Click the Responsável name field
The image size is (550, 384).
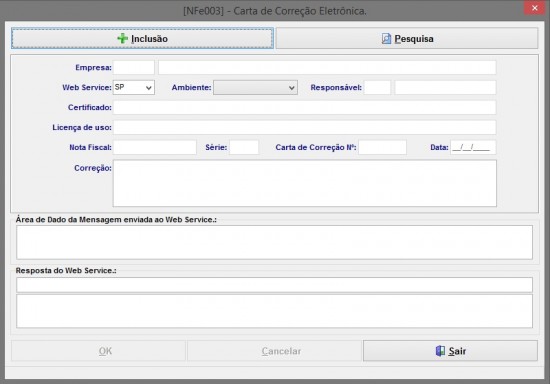445,87
